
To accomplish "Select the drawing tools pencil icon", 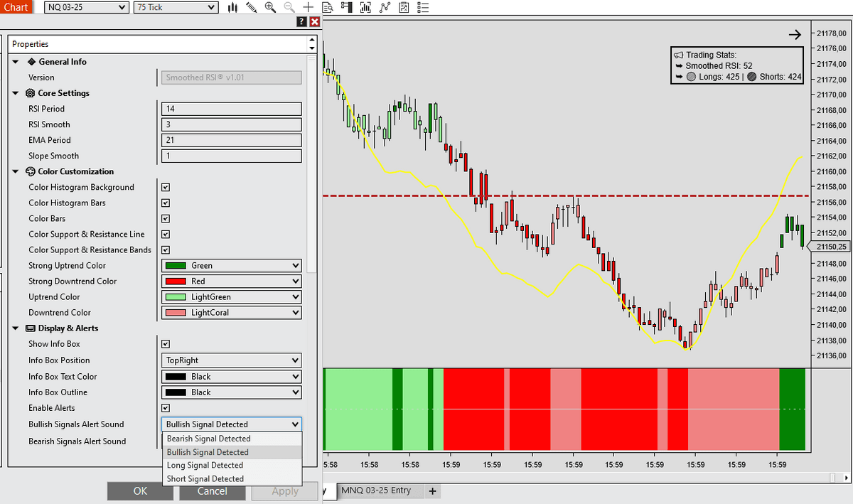I will [x=251, y=7].
